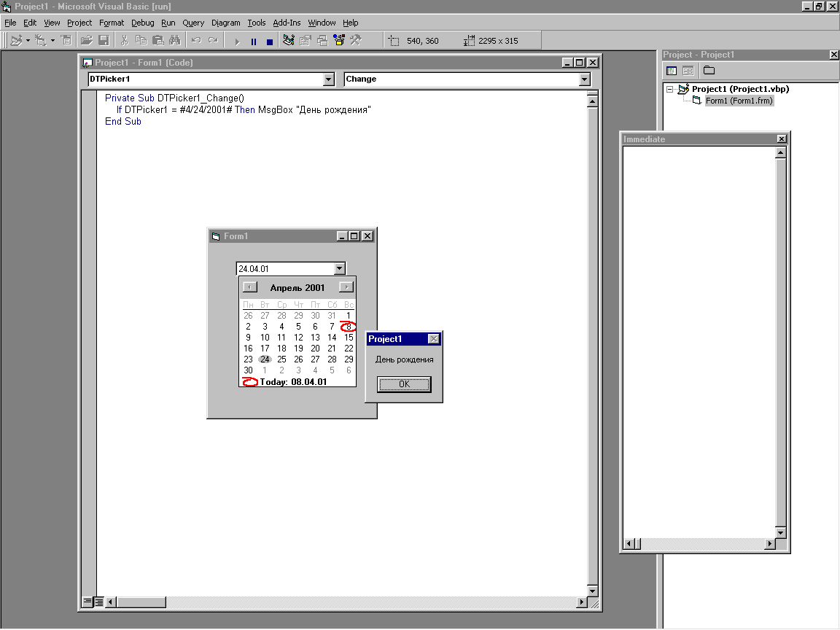The width and height of the screenshot is (840, 630).
Task: Click the View Object icon in Project panel
Action: (x=688, y=71)
